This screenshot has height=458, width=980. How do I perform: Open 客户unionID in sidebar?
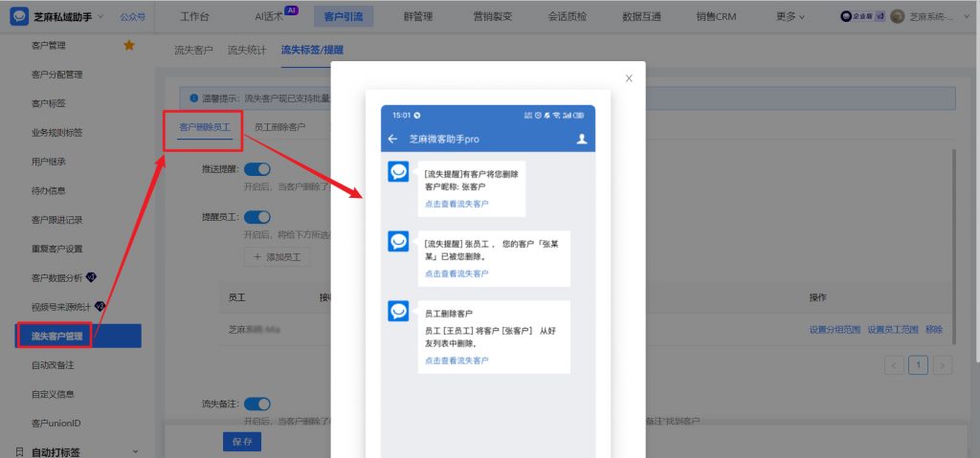click(x=56, y=423)
